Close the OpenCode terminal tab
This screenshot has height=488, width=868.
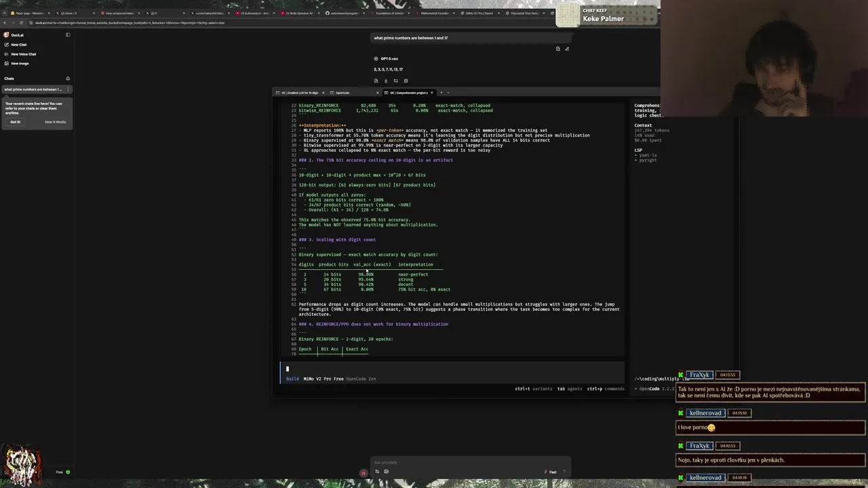tap(378, 92)
